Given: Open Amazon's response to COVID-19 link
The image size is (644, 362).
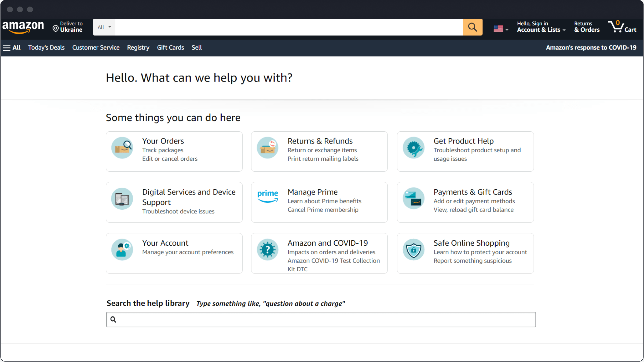Looking at the screenshot, I should (591, 48).
